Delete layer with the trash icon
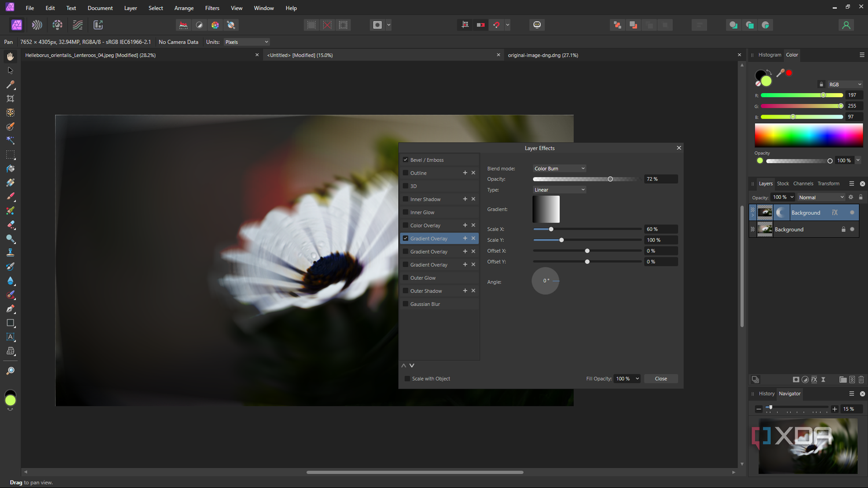Viewport: 868px width, 488px height. [x=861, y=379]
